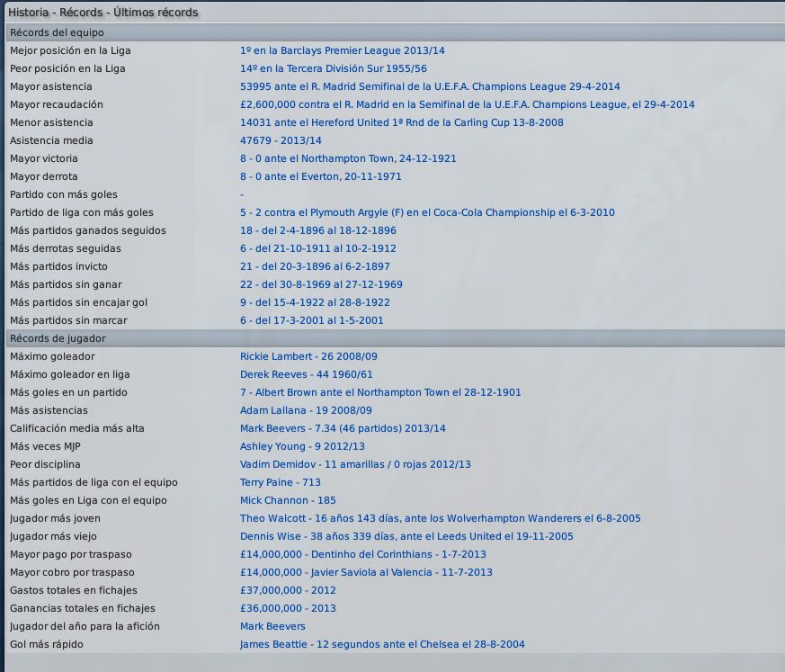Click the £2,600,000 gate receipts record link
Image resolution: width=785 pixels, height=672 pixels.
(x=467, y=104)
